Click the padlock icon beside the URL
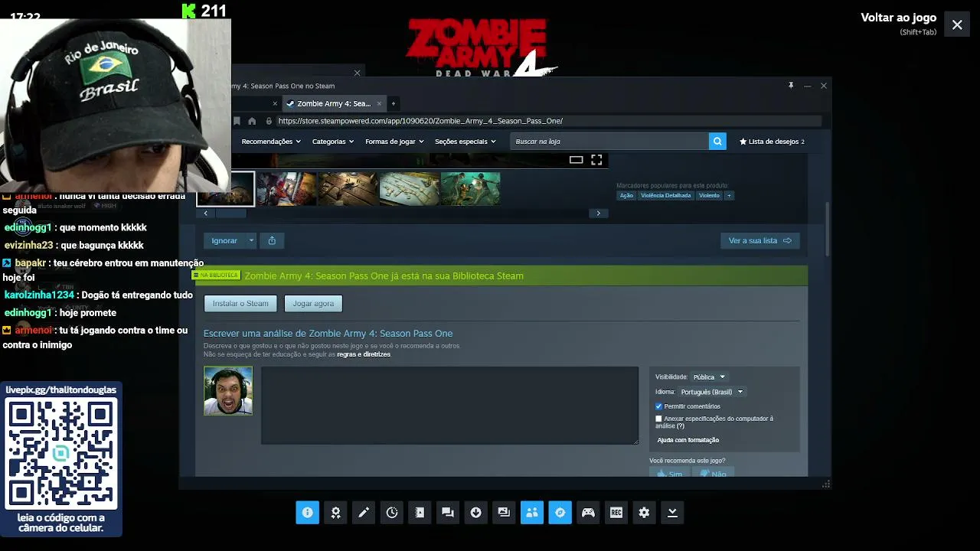 269,121
